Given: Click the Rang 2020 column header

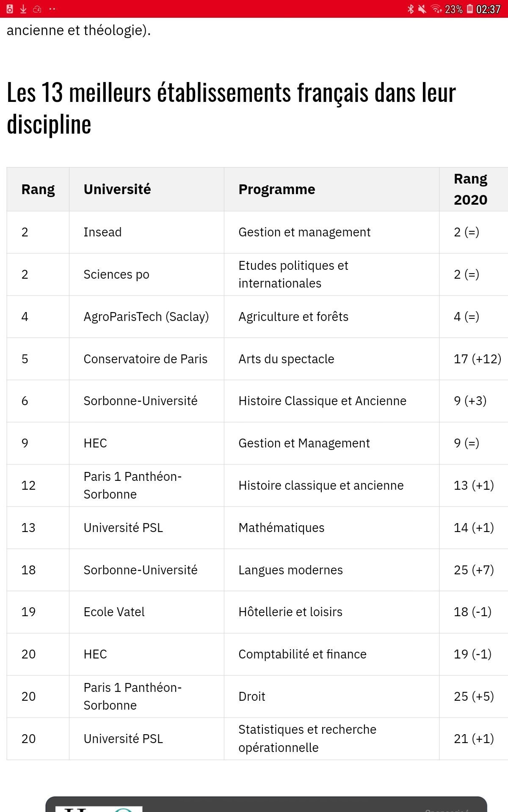Looking at the screenshot, I should (x=470, y=189).
